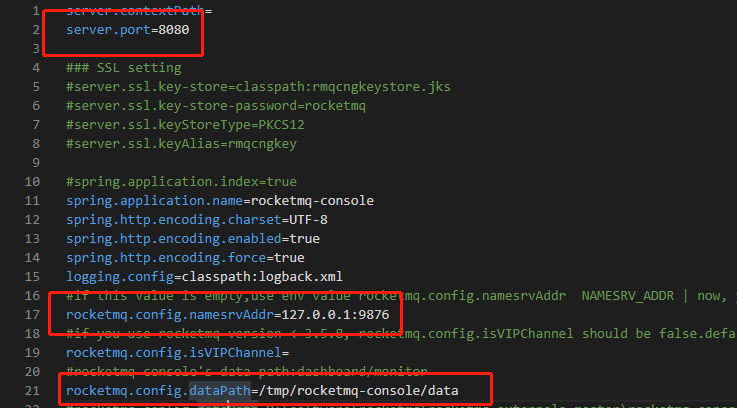Click line number 11 in gutter

tap(32, 201)
